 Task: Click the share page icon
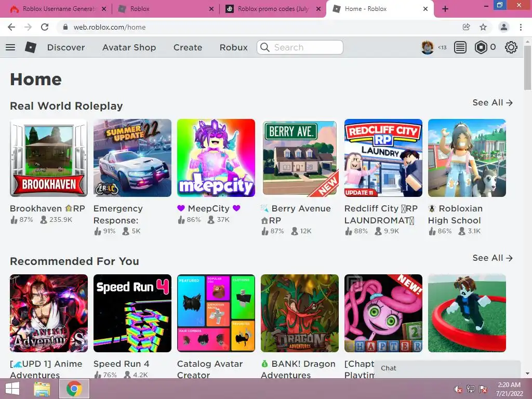coord(467,27)
